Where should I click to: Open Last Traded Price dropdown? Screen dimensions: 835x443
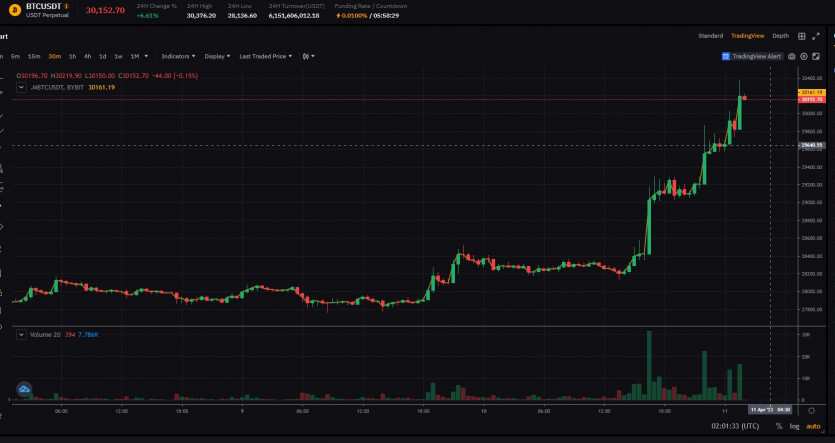[x=266, y=56]
